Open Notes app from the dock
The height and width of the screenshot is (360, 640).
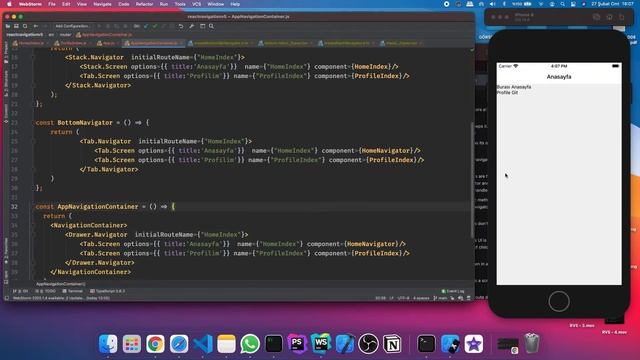(x=227, y=344)
